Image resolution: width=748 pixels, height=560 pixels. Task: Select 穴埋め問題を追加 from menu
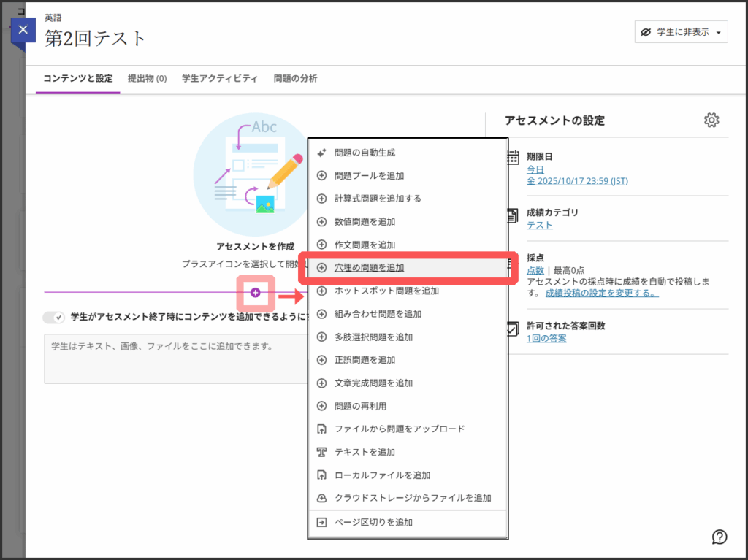coord(370,268)
